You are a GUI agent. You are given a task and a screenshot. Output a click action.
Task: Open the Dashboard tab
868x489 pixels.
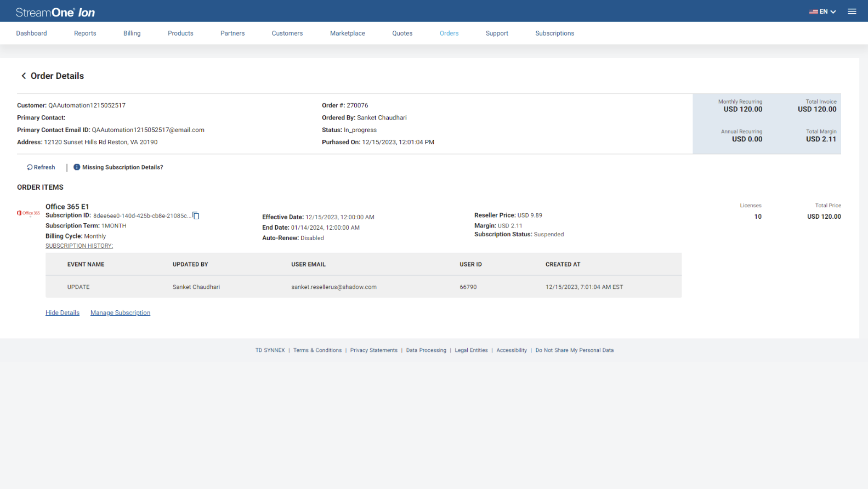pyautogui.click(x=31, y=33)
